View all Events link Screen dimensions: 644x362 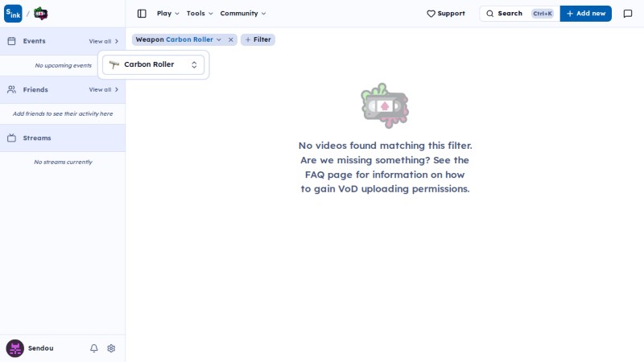(x=104, y=42)
